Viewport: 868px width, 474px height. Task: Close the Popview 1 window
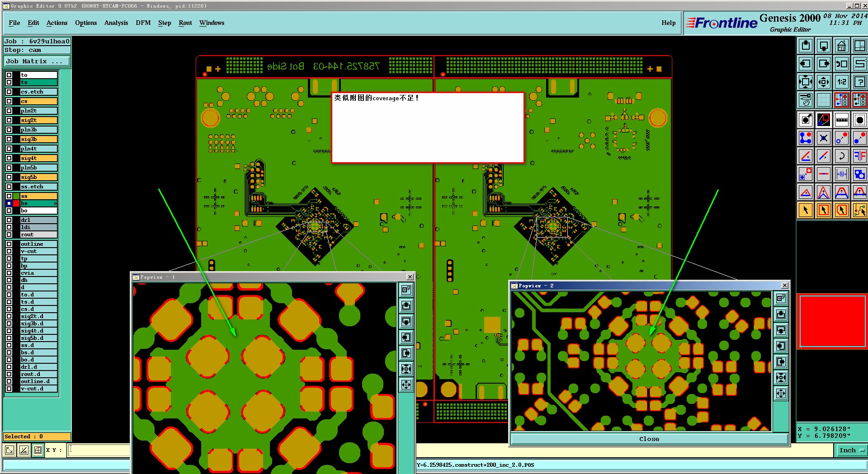[410, 277]
